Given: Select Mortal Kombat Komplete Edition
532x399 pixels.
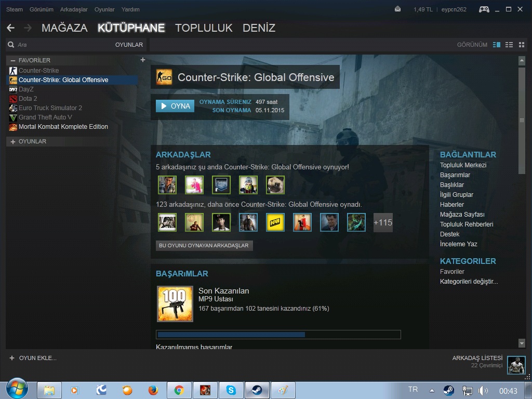Looking at the screenshot, I should coord(63,127).
